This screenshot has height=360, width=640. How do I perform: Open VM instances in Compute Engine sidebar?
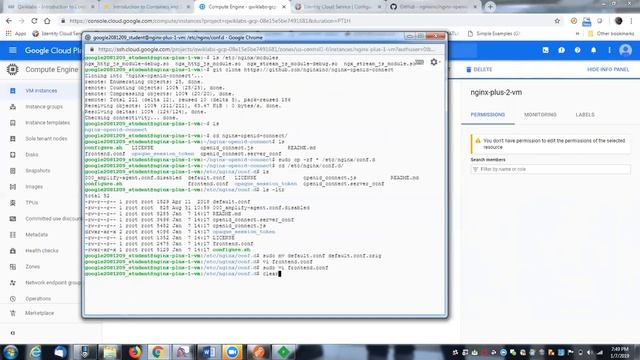tap(41, 91)
